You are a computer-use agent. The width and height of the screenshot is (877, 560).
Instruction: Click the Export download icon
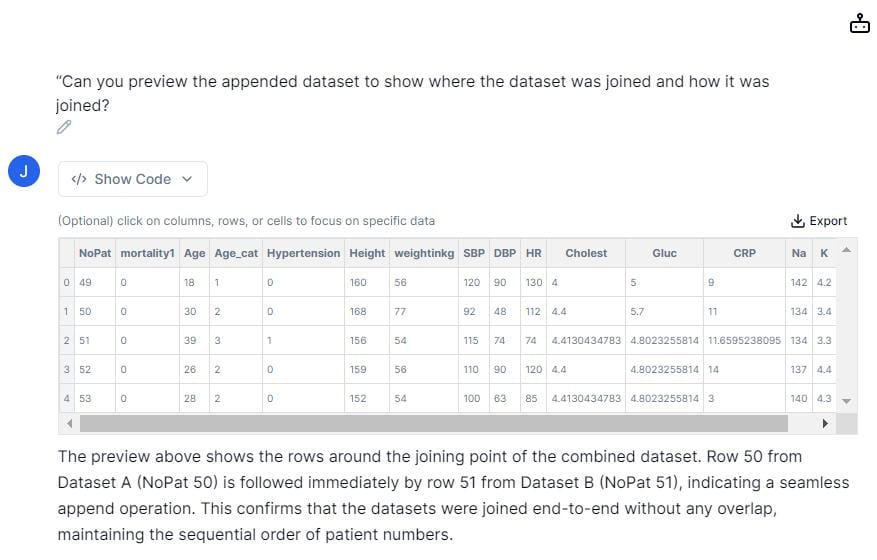pyautogui.click(x=798, y=221)
